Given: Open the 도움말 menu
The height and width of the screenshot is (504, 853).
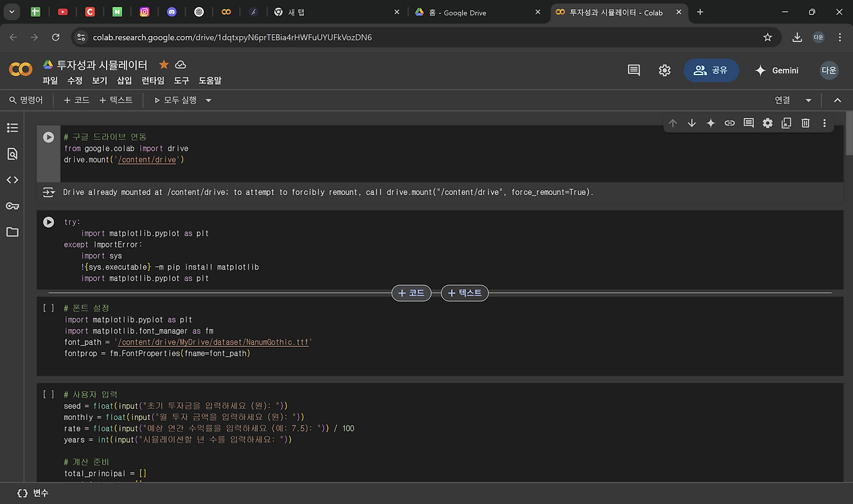Looking at the screenshot, I should [x=210, y=81].
